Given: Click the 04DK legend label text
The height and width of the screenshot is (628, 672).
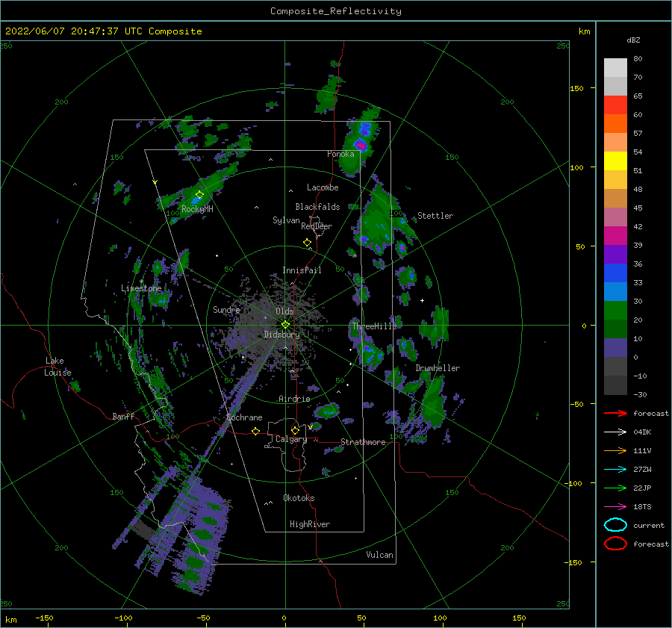Looking at the screenshot, I should tap(642, 432).
